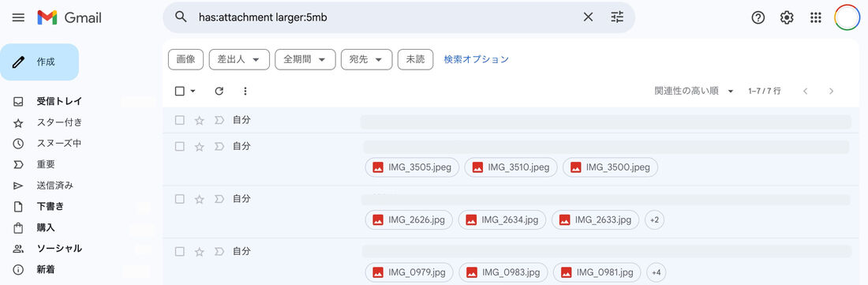Go to the newer page arrow
This screenshot has width=868, height=285.
tap(806, 92)
